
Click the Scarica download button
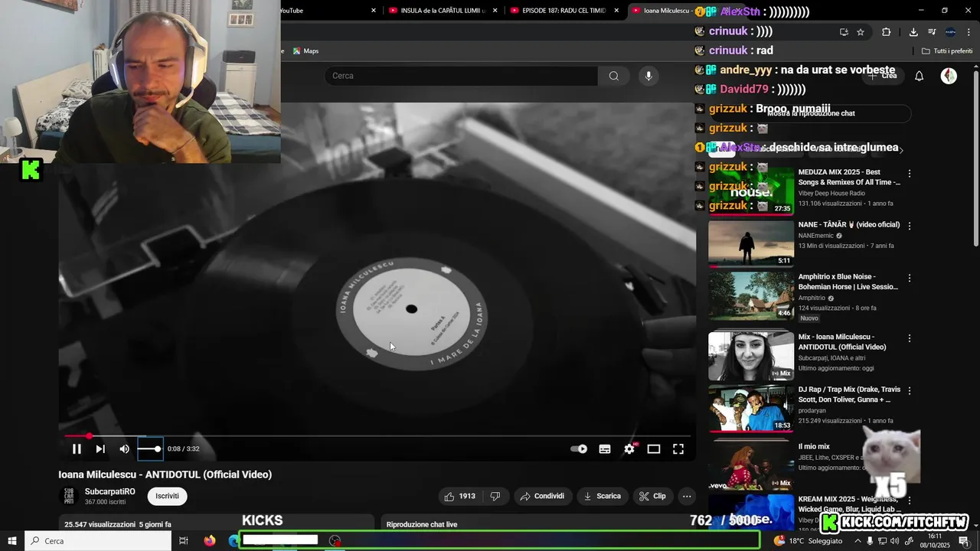(x=603, y=496)
